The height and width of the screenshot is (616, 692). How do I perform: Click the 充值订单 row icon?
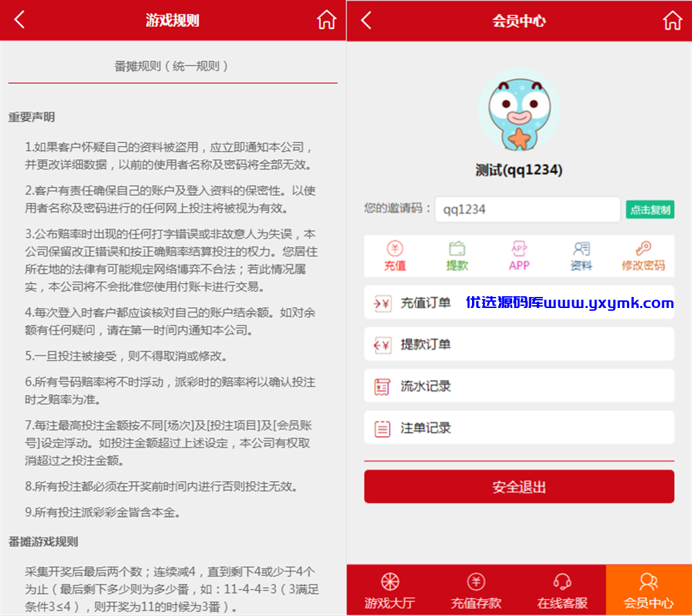pyautogui.click(x=382, y=303)
